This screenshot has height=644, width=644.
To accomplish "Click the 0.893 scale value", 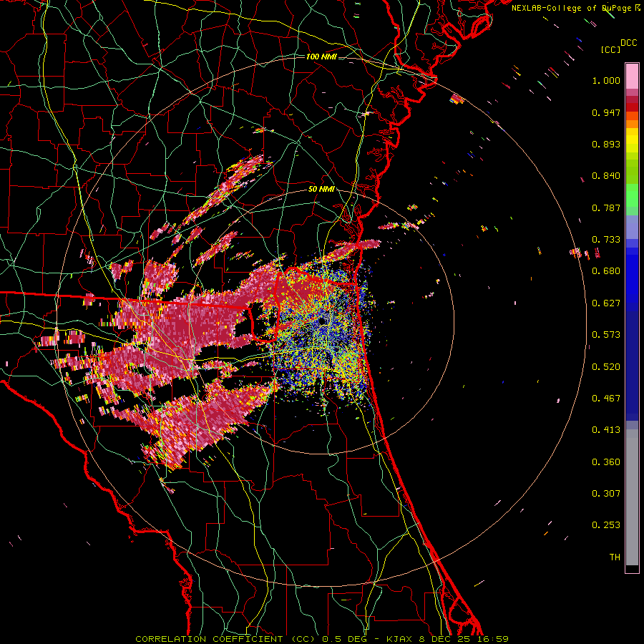I will pyautogui.click(x=606, y=144).
